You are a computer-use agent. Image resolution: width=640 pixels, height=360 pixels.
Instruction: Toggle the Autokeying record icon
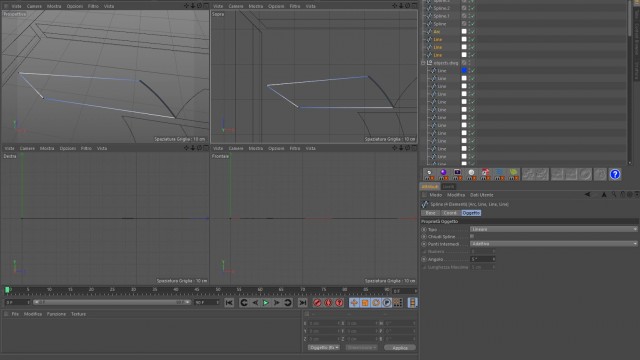click(328, 302)
